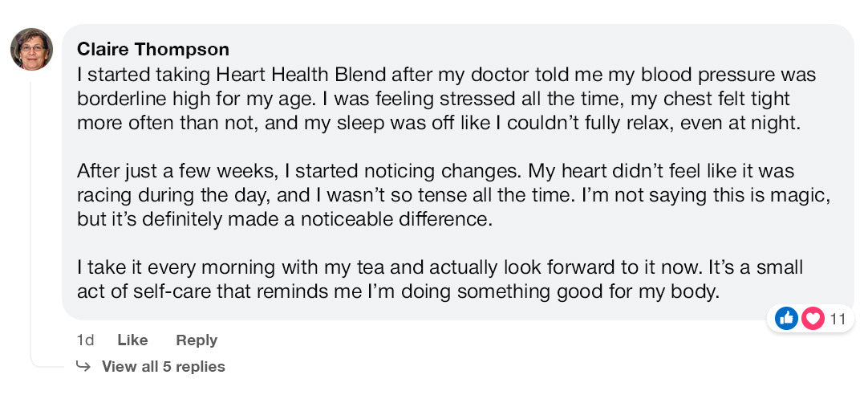This screenshot has width=868, height=395.
Task: Expand View all 5 replies
Action: pyautogui.click(x=163, y=367)
